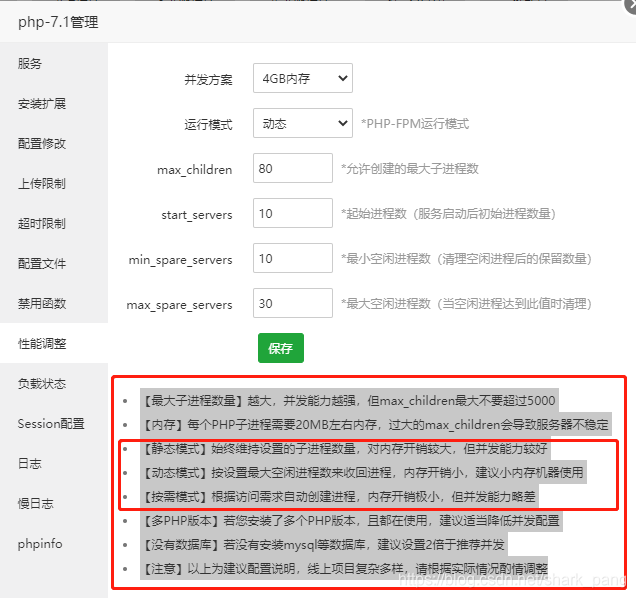Click the 【多PHP版本】 tip line

(352, 520)
